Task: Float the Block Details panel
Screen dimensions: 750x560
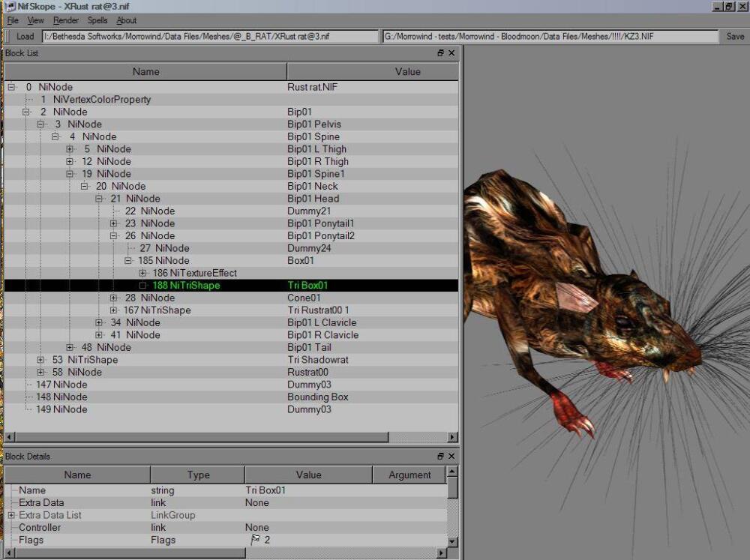Action: click(x=440, y=457)
